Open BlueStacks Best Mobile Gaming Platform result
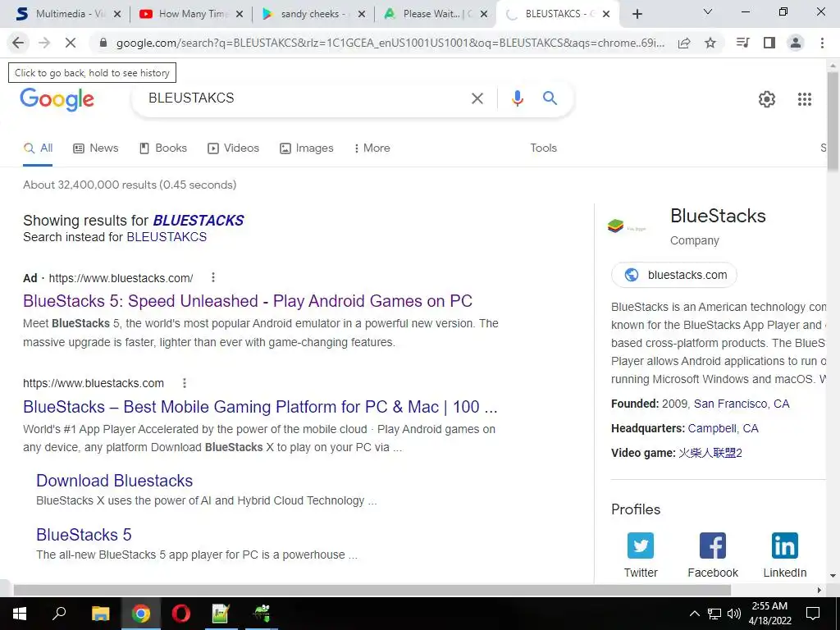The height and width of the screenshot is (630, 840). click(260, 407)
